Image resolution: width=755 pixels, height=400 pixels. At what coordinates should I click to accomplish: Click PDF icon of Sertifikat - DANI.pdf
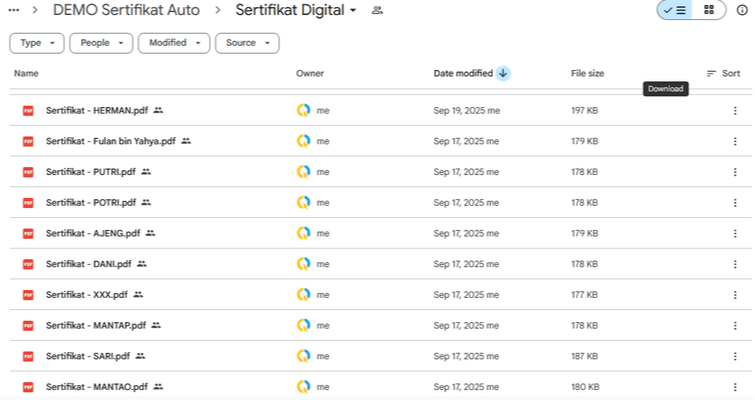point(28,264)
